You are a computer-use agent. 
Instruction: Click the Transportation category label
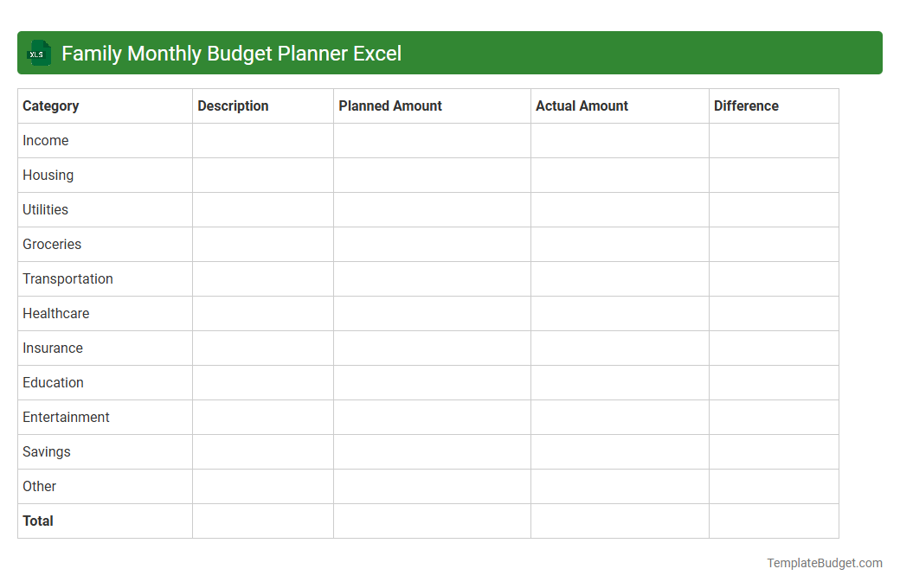coord(67,278)
